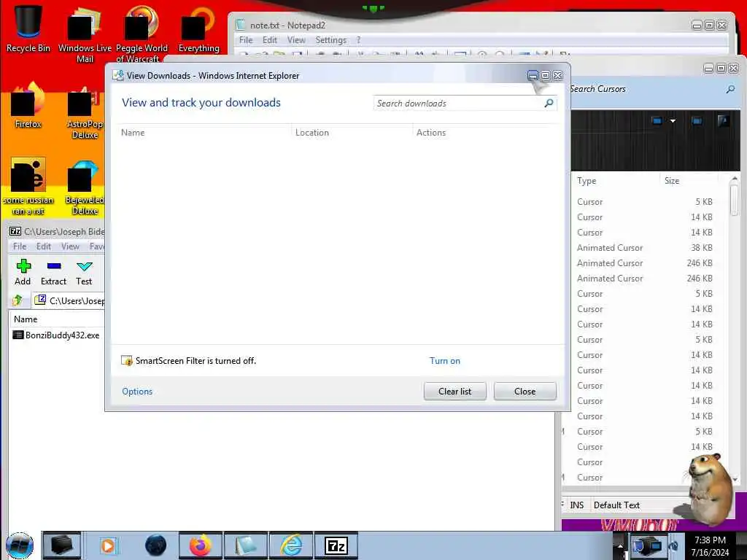The height and width of the screenshot is (560, 747).
Task: Click the taskbar clock showing 7:38 PM
Action: pos(710,545)
